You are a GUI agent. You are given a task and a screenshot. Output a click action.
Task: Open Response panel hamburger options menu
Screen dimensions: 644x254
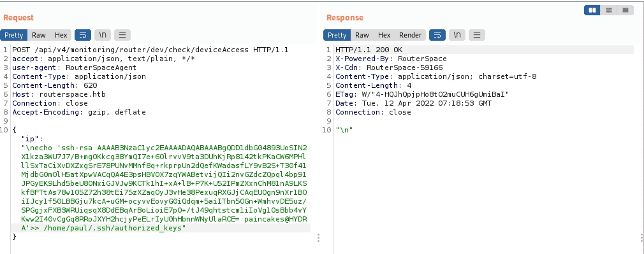tap(477, 35)
